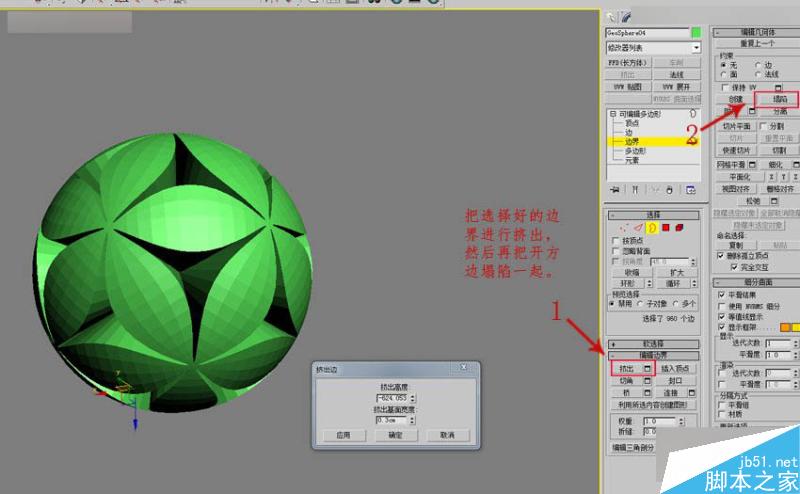Click the Collapse (塌陷) button
The width and height of the screenshot is (800, 494).
pyautogui.click(x=780, y=99)
